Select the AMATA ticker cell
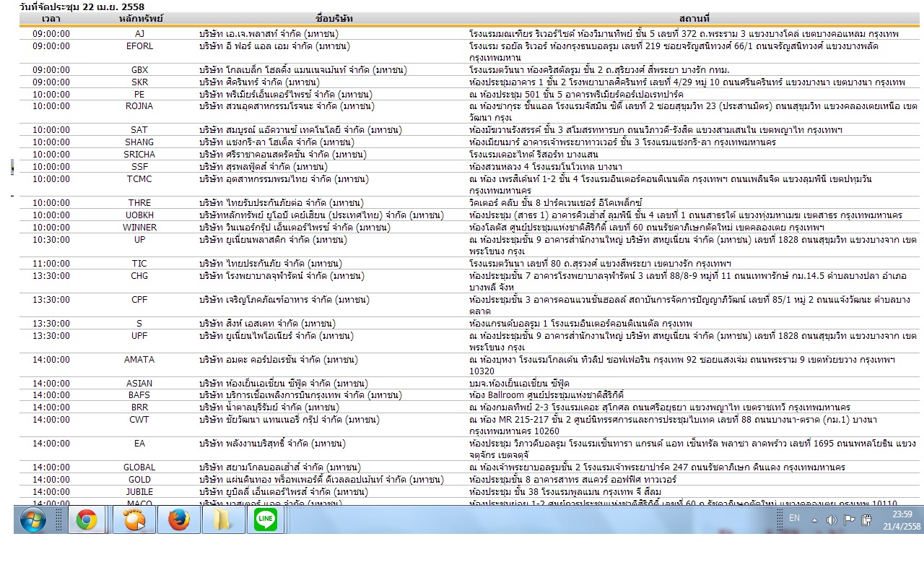Image resolution: width=924 pixels, height=578 pixels. (140, 360)
